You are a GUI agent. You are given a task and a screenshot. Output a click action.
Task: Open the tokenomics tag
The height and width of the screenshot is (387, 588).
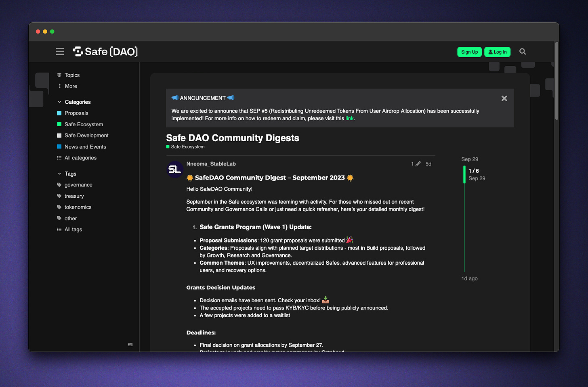[x=78, y=207]
